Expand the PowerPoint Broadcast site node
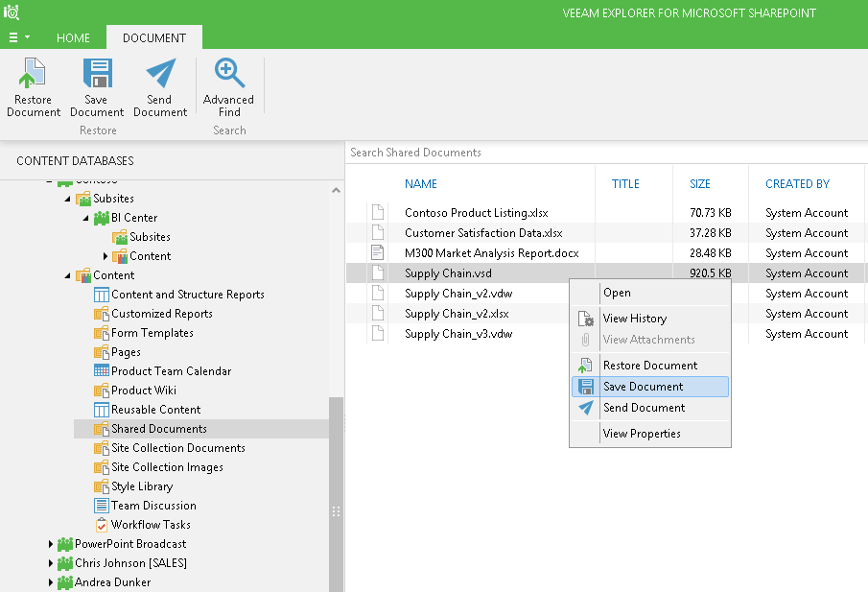This screenshot has height=592, width=868. tap(51, 544)
